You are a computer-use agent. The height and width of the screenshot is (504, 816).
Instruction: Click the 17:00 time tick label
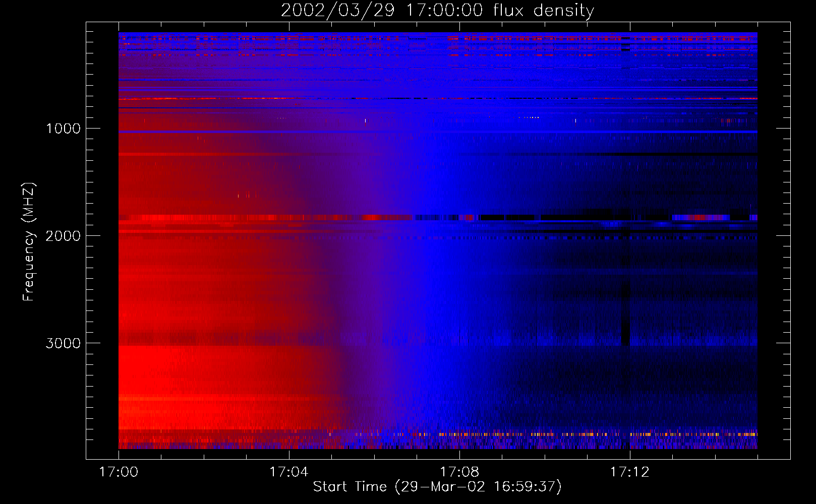[x=119, y=472]
